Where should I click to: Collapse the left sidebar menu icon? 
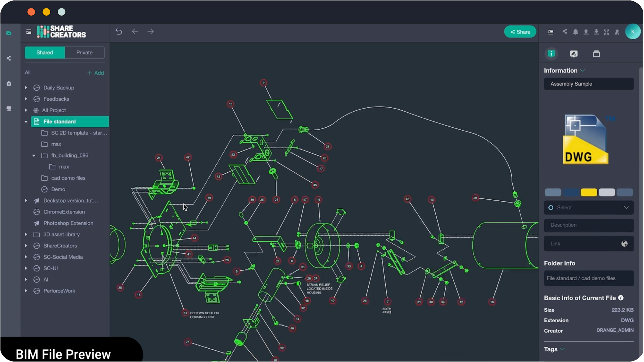[29, 32]
